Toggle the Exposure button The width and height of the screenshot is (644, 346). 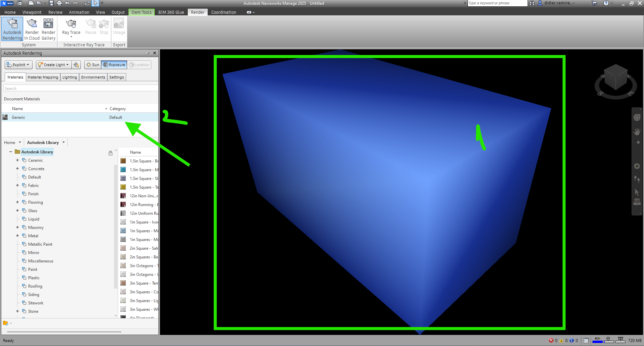[114, 65]
